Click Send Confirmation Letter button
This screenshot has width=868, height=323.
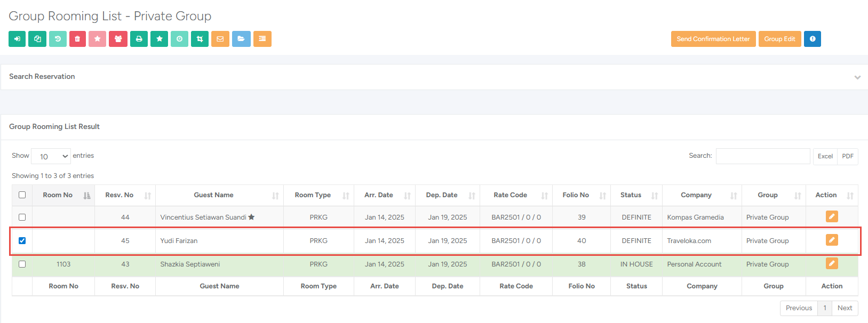pos(713,39)
